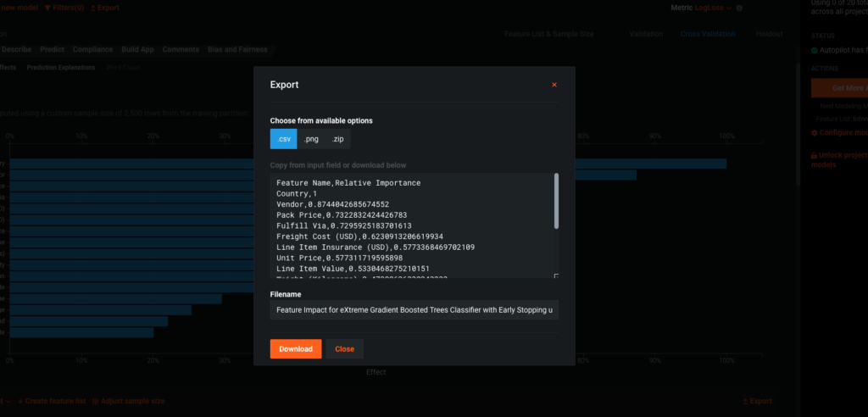Click the CSV text area scrollbar

click(x=556, y=201)
